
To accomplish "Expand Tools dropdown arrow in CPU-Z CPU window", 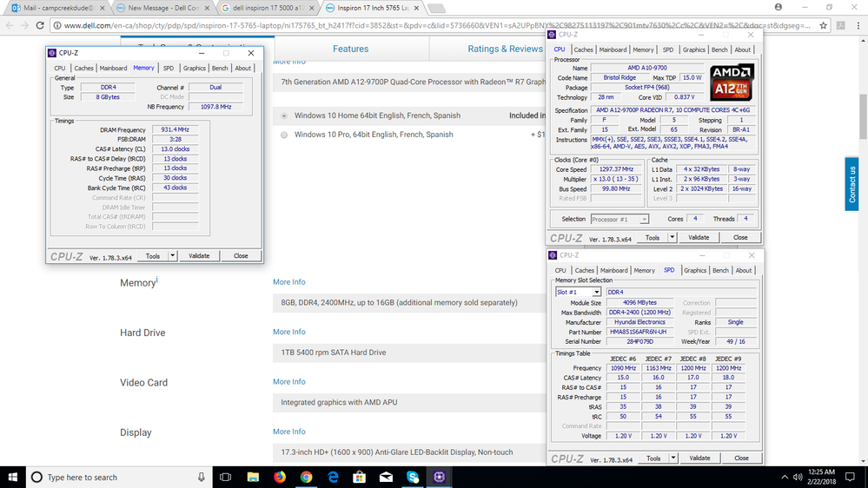I will coord(672,237).
